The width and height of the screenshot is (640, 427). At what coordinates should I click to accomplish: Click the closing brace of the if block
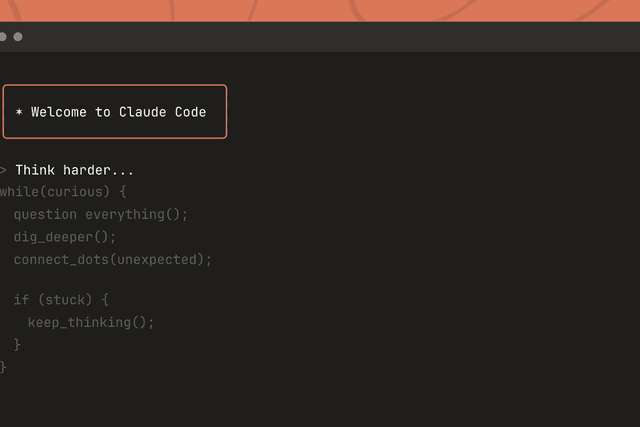pos(17,344)
